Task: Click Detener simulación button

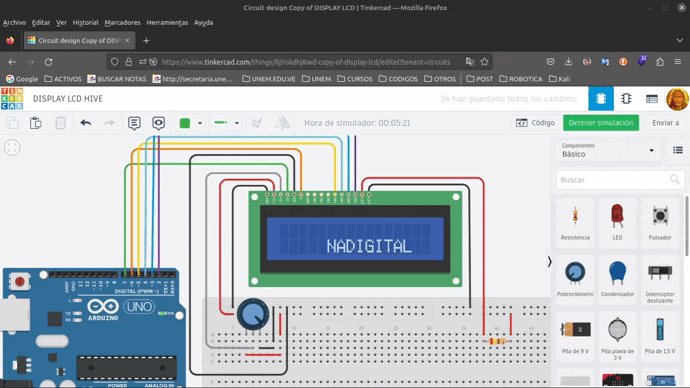Action: click(x=601, y=123)
